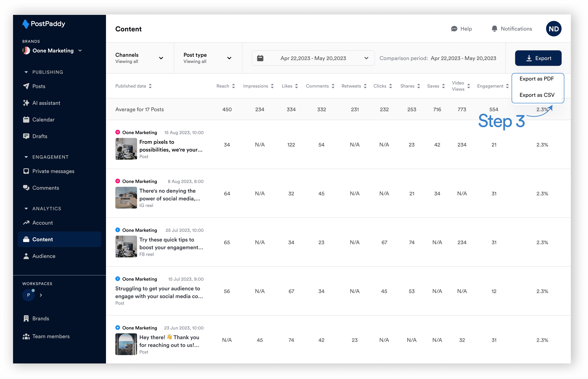Open the 'From pixels to possibilities' post thumbnail
The width and height of the screenshot is (588, 379).
pyautogui.click(x=126, y=149)
